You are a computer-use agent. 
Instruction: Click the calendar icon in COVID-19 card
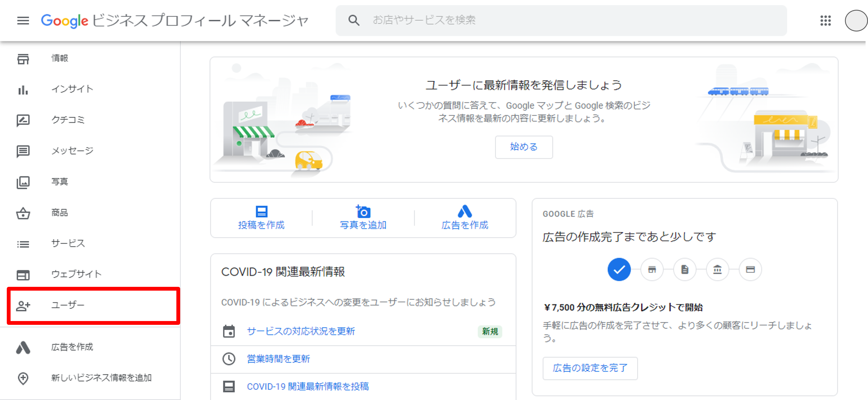[x=229, y=331]
